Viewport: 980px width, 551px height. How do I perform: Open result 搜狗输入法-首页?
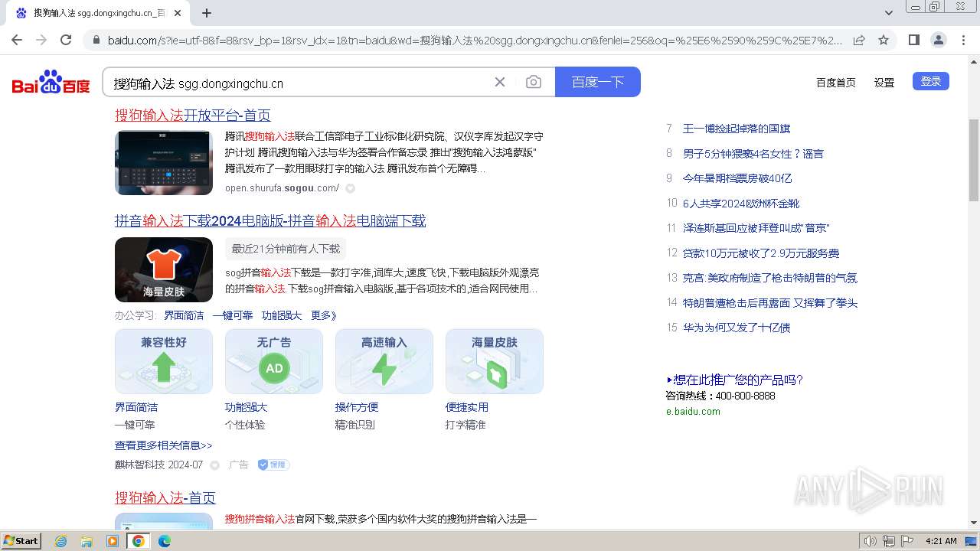tap(165, 497)
